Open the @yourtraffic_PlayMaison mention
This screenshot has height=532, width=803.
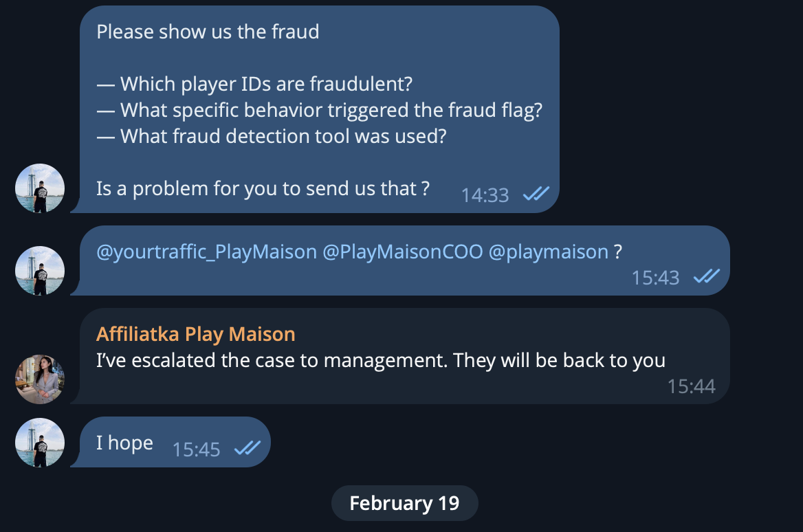(x=206, y=252)
